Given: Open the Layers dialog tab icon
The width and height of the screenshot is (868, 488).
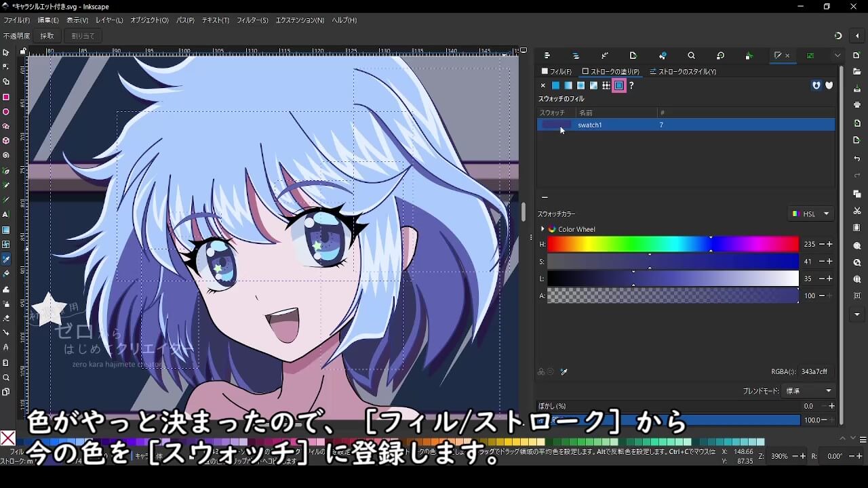Looking at the screenshot, I should 576,56.
